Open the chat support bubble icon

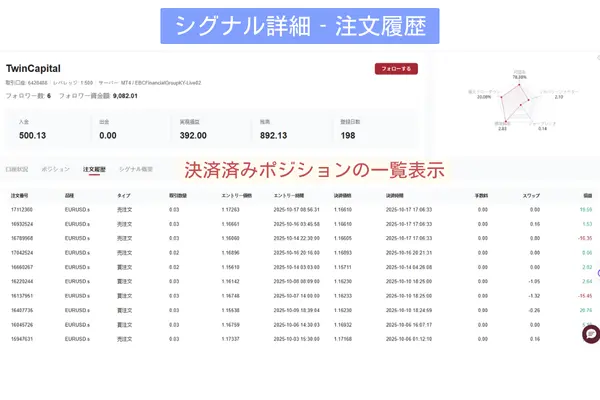(x=590, y=333)
